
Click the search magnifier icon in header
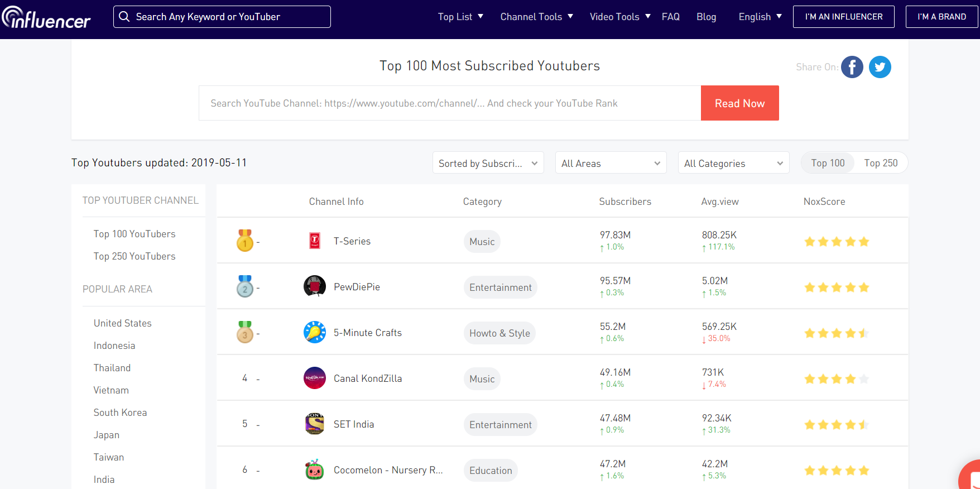(x=124, y=17)
